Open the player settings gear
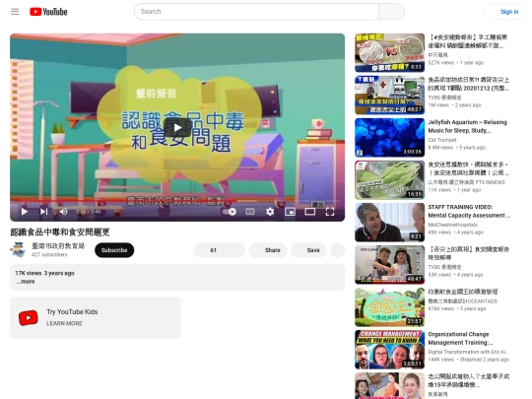 (x=270, y=212)
